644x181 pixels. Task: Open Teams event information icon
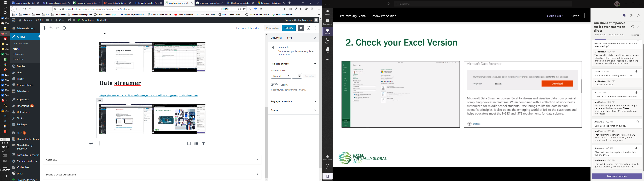click(x=638, y=16)
